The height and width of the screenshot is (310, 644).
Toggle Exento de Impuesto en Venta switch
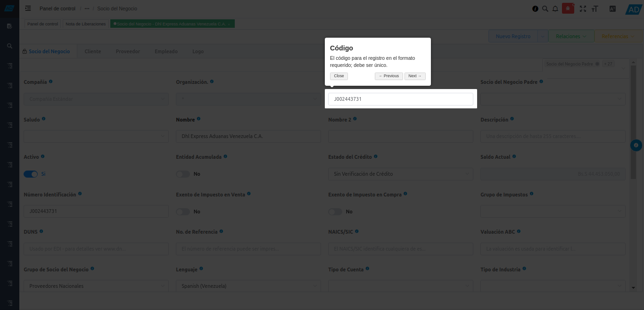click(183, 212)
